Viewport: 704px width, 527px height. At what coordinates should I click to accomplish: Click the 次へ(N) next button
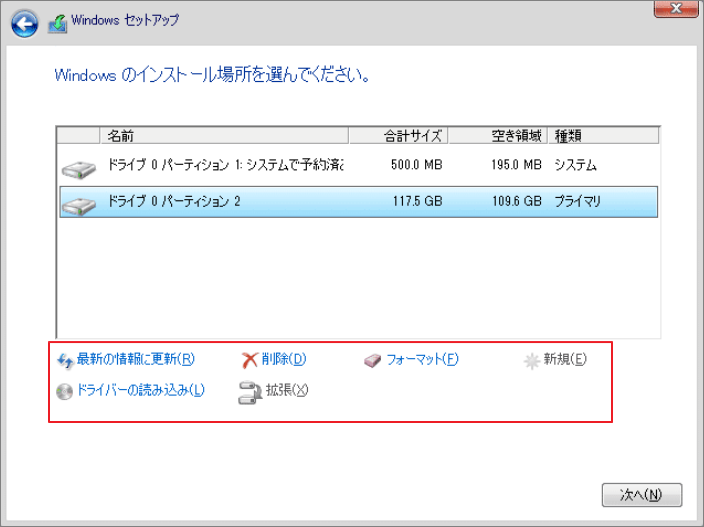coord(642,495)
